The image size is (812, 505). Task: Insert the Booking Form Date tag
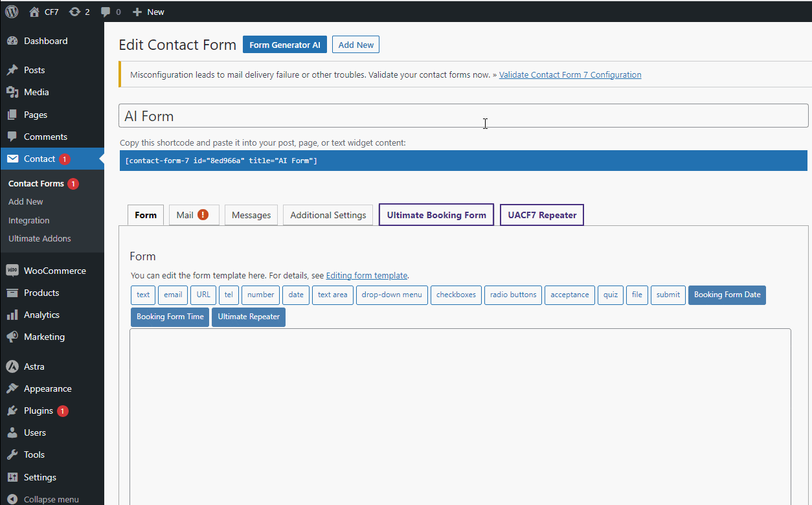coord(727,295)
